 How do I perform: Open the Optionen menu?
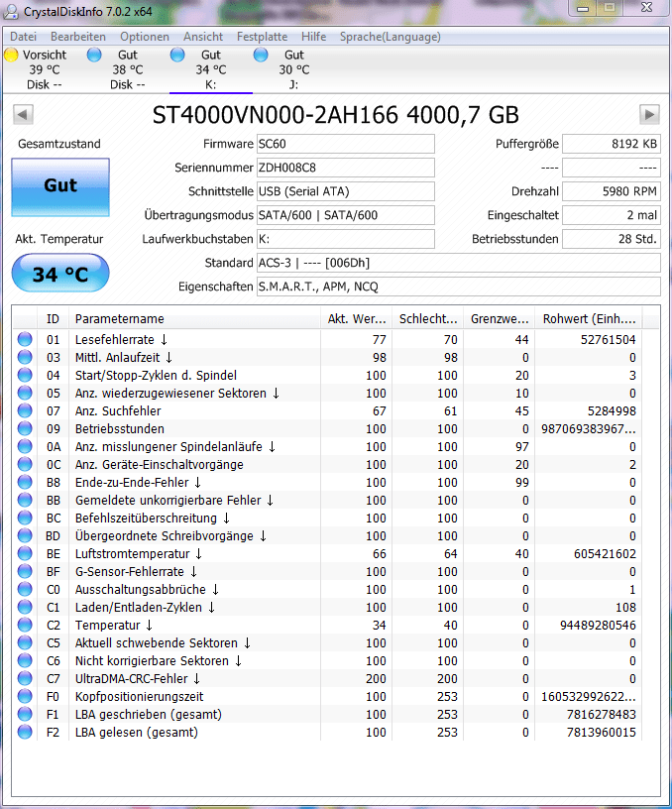pos(145,37)
